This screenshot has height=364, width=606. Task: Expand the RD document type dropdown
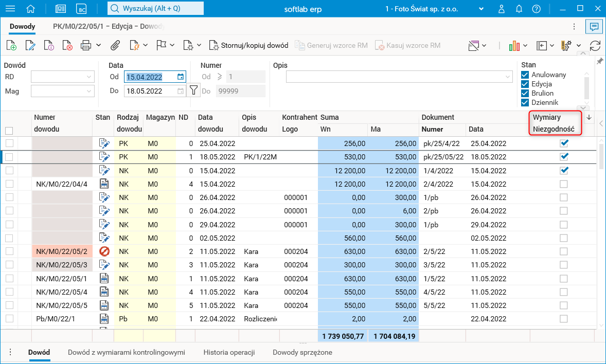(x=88, y=77)
